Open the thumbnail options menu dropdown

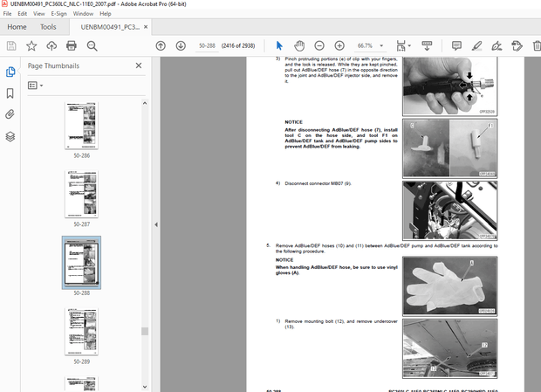(x=36, y=86)
